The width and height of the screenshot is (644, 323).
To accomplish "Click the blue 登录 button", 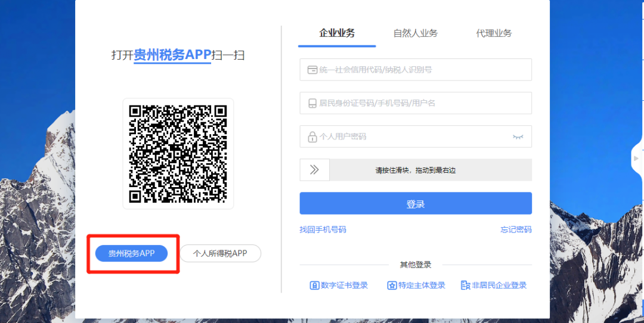I will [x=416, y=203].
